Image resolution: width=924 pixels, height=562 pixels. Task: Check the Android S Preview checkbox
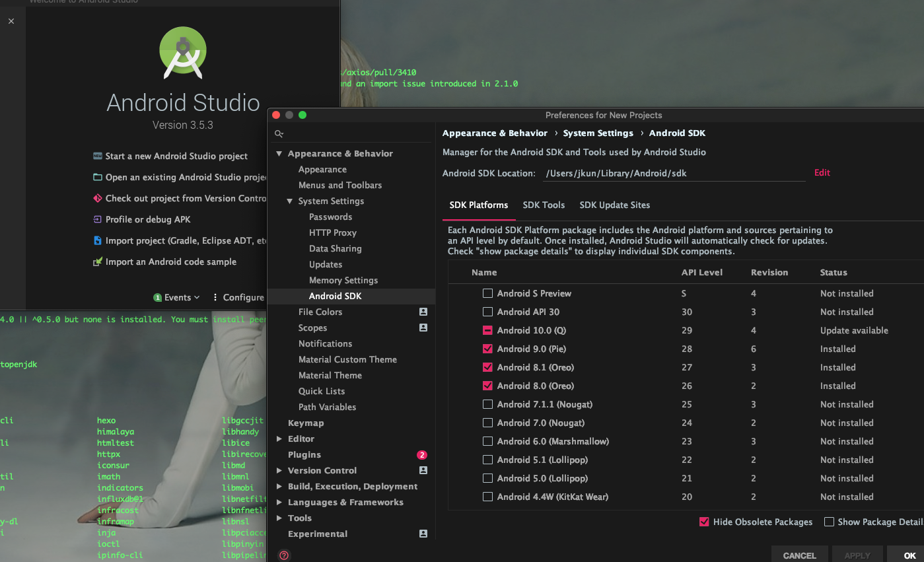click(x=487, y=293)
